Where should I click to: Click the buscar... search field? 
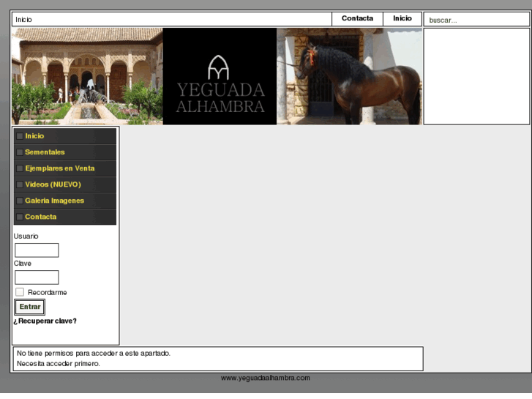[x=476, y=20]
